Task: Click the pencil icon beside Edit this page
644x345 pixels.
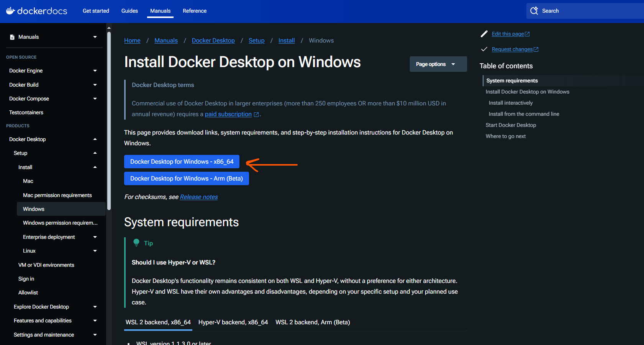Action: point(484,34)
